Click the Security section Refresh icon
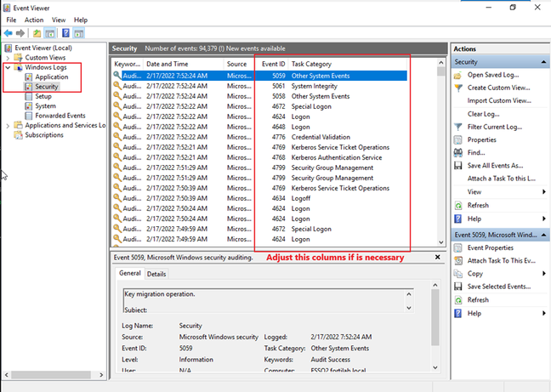The image size is (551, 392). tap(458, 205)
